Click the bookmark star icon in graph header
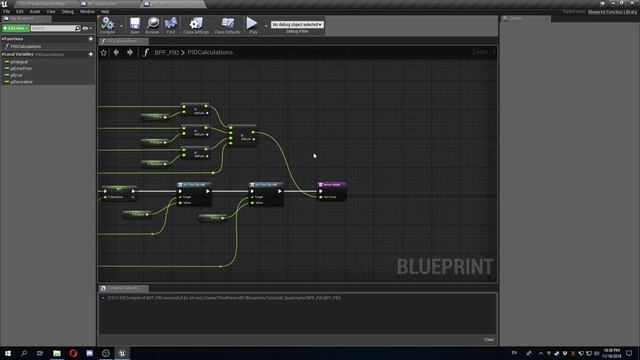This screenshot has width=640, height=360. (x=104, y=52)
